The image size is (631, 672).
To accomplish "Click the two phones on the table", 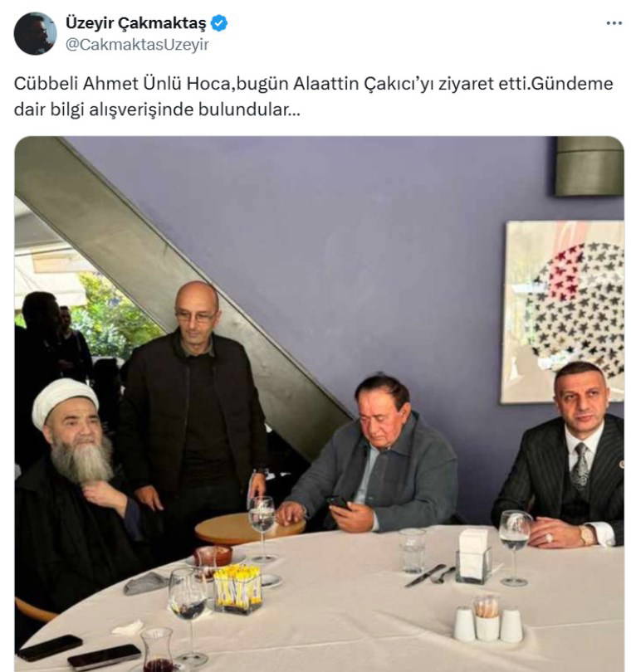I will point(79,651).
